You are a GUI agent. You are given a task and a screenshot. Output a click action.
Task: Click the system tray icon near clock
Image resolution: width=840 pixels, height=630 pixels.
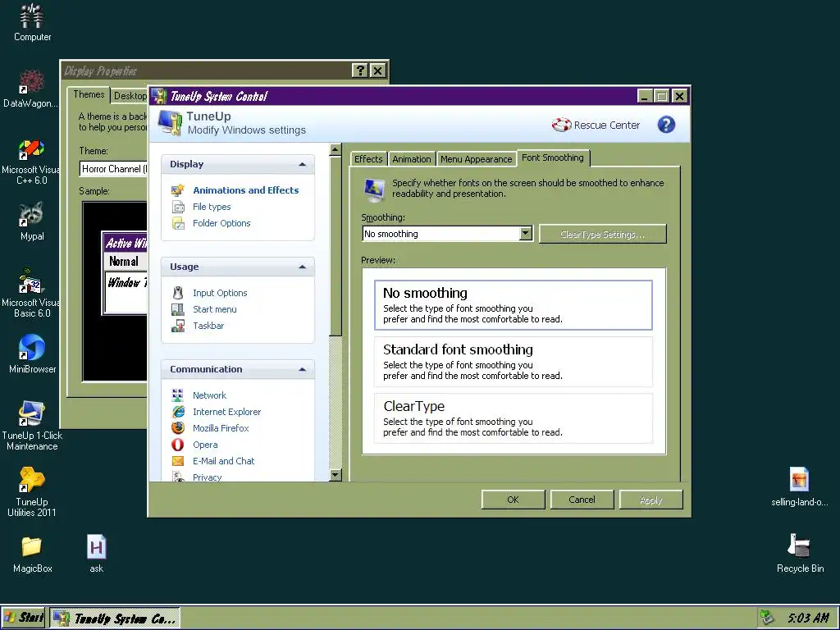coord(767,618)
